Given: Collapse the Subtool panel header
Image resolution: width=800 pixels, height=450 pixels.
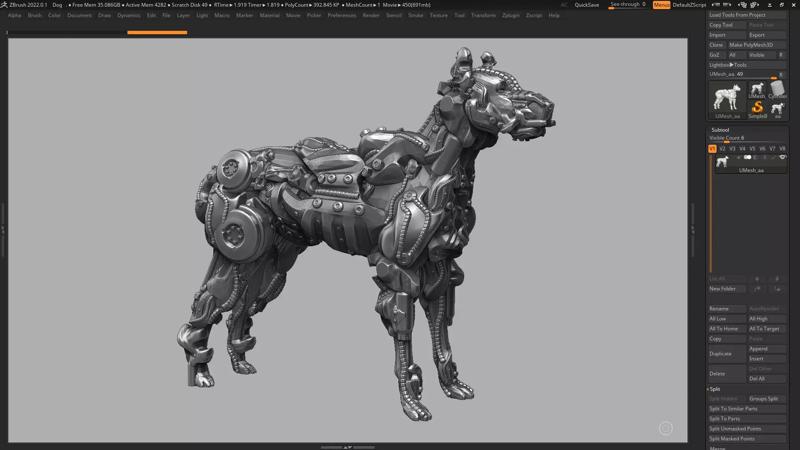Looking at the screenshot, I should pyautogui.click(x=720, y=130).
